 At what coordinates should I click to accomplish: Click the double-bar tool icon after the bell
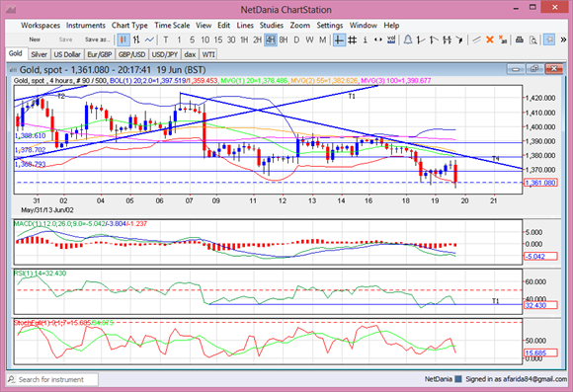(x=447, y=39)
